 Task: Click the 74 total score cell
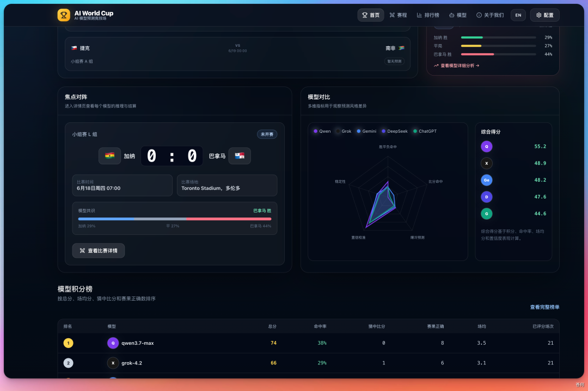point(273,343)
